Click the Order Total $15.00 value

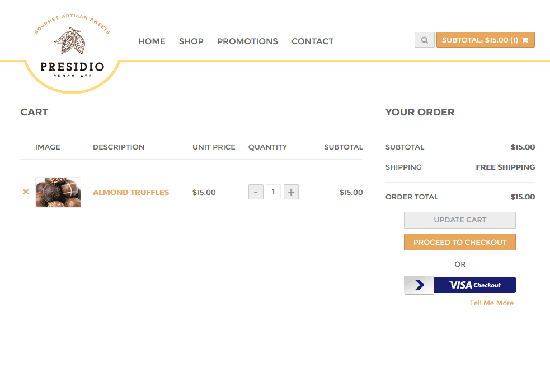[523, 197]
